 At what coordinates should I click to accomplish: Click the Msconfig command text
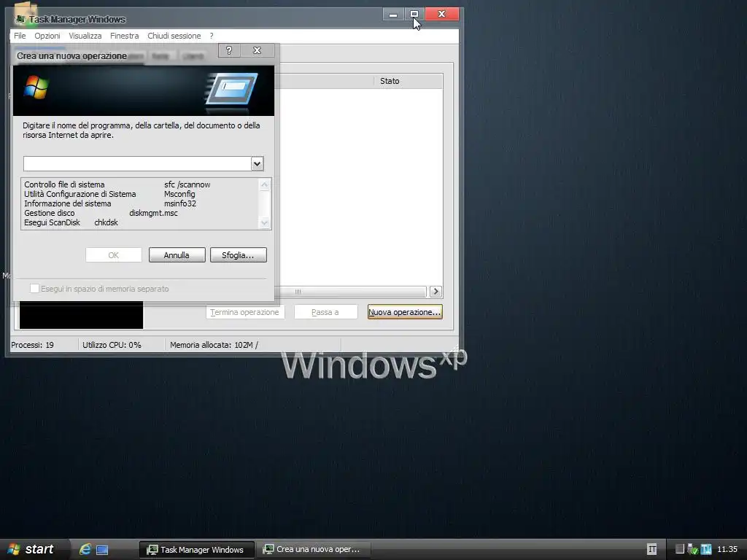point(179,194)
